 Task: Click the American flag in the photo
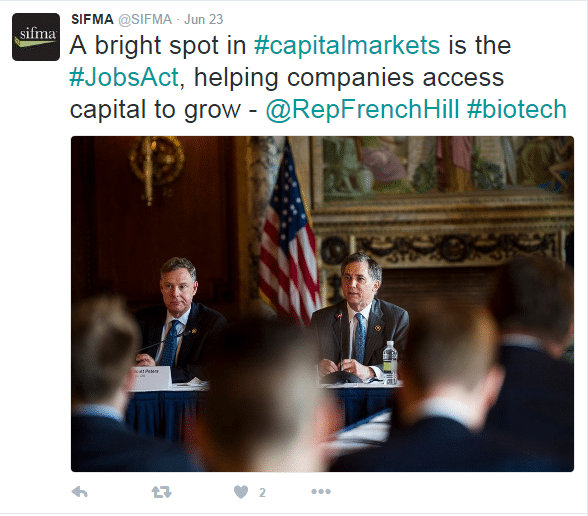pos(289,234)
